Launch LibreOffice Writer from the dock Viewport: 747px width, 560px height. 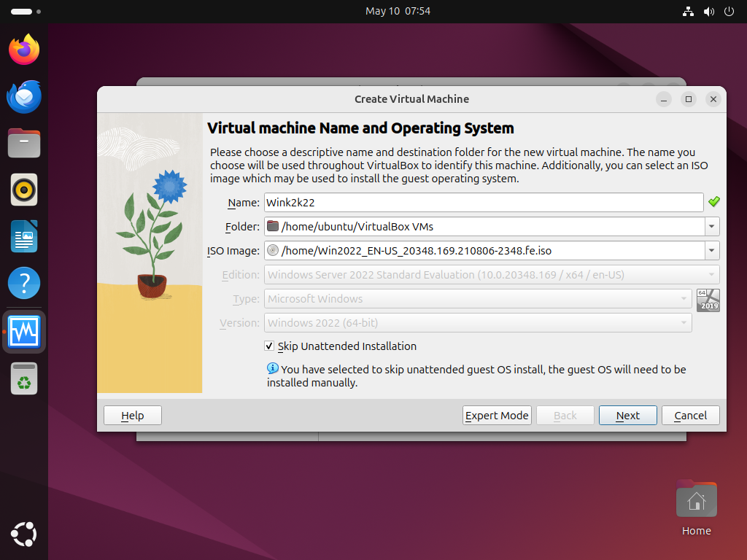tap(24, 237)
